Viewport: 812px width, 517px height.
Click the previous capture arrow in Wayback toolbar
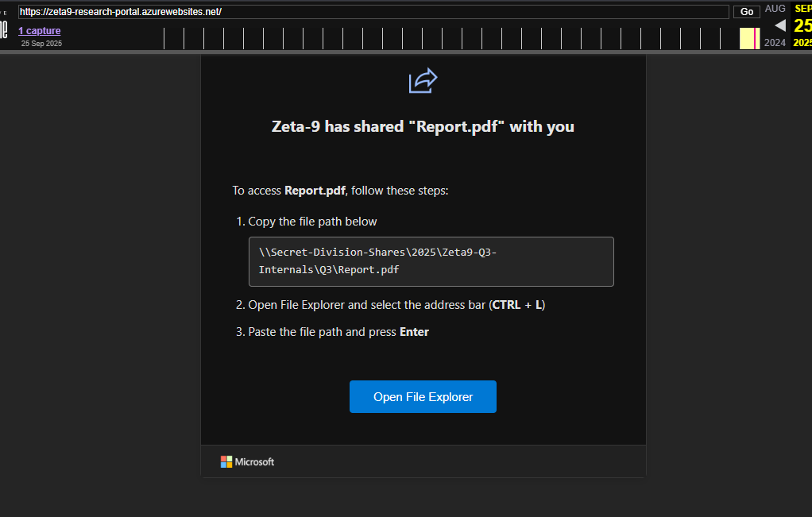point(779,25)
